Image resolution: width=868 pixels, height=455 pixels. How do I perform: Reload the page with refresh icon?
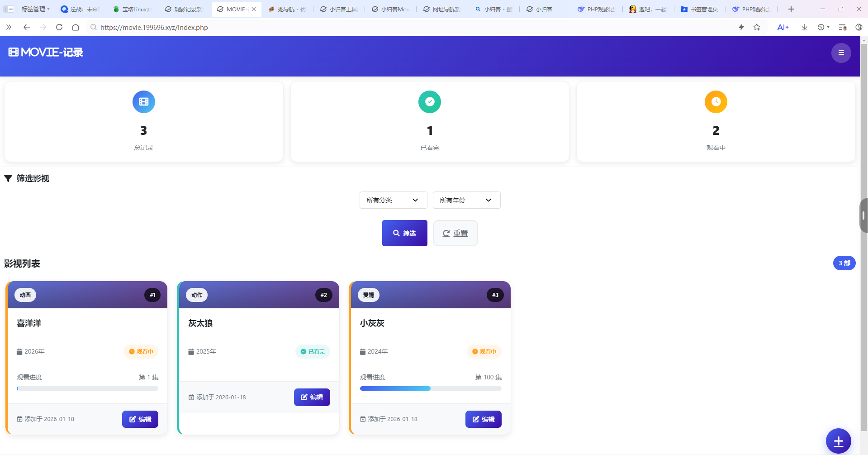(59, 27)
